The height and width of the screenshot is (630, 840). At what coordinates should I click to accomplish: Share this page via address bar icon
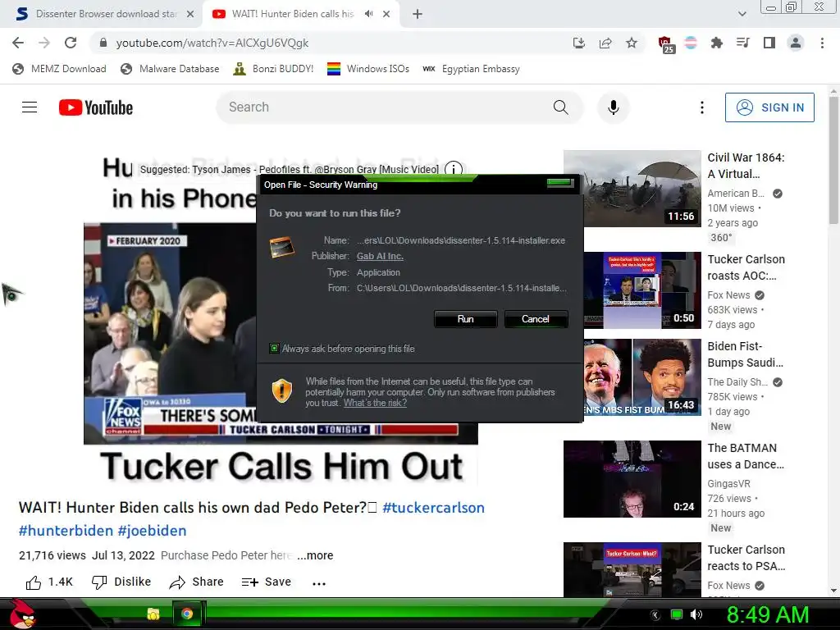[x=605, y=43]
